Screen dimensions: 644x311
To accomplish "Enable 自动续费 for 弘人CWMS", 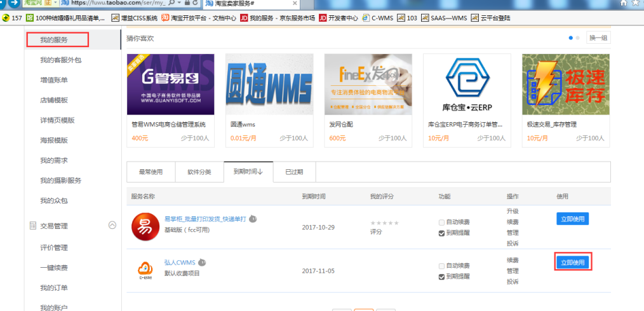I will [441, 266].
